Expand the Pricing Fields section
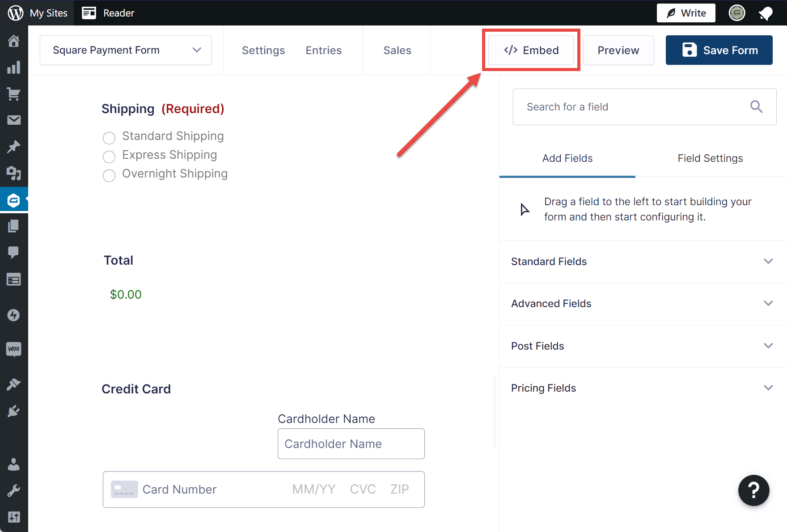The width and height of the screenshot is (787, 532). [x=643, y=388]
